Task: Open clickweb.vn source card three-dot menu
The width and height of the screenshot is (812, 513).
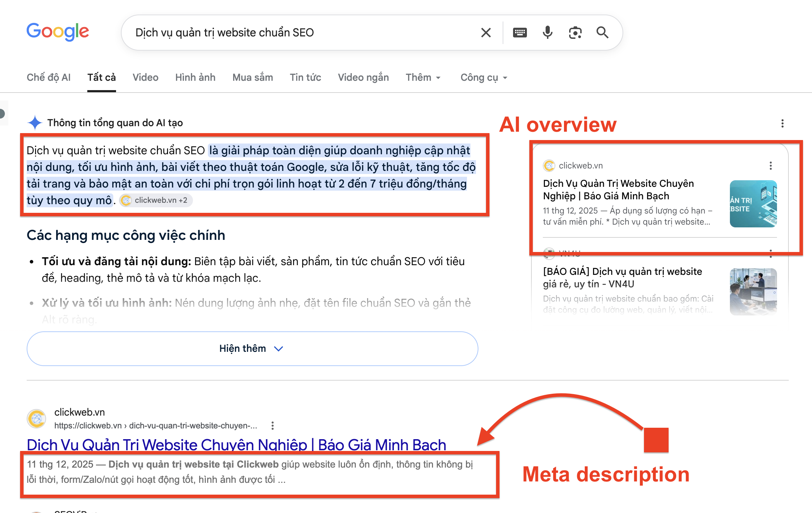Action: click(x=771, y=166)
